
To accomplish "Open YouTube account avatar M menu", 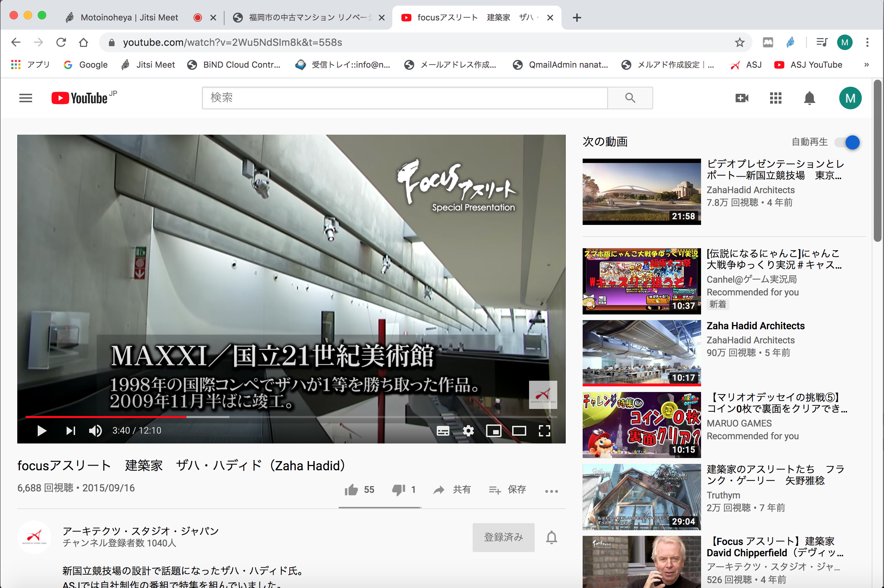I will 850,98.
